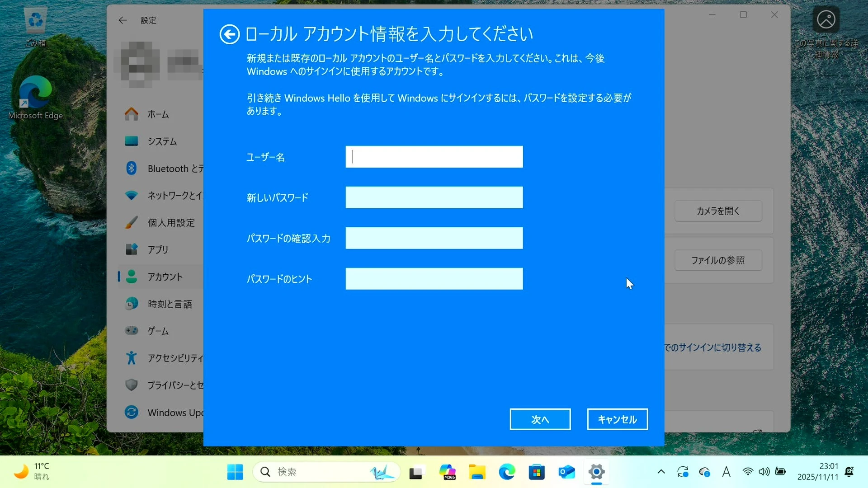Click the Wi-Fi network tray icon
Viewport: 868px width, 488px height.
pyautogui.click(x=748, y=472)
